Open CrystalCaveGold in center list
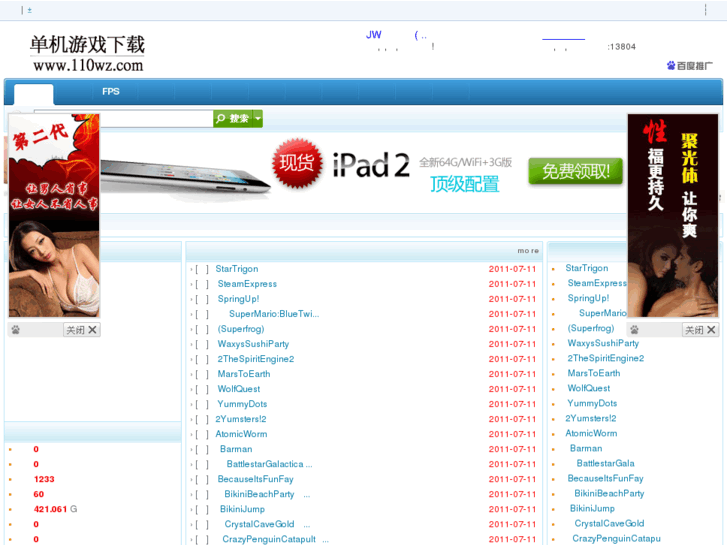 pos(259,524)
